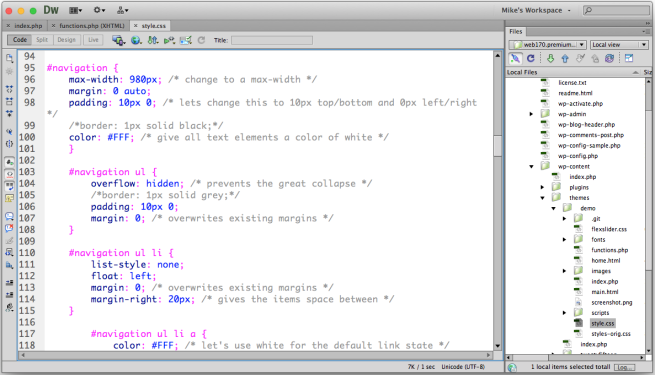Select wp-config.php in the file tree

[578, 156]
